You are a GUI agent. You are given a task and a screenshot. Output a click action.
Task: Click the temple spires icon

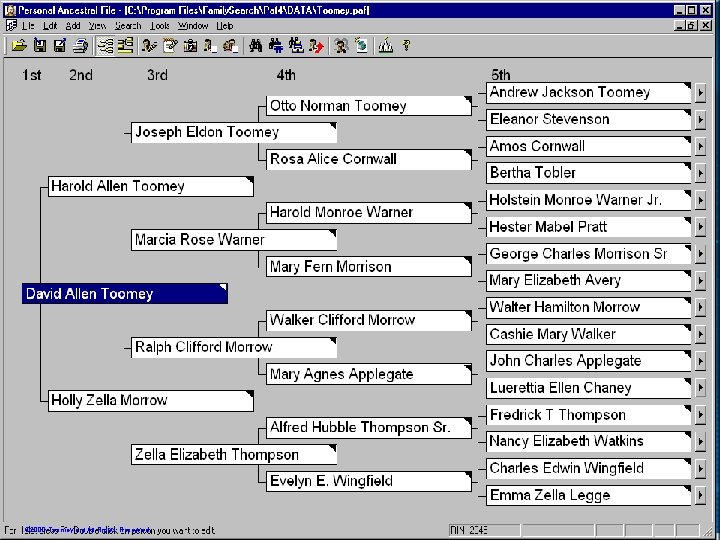[386, 45]
